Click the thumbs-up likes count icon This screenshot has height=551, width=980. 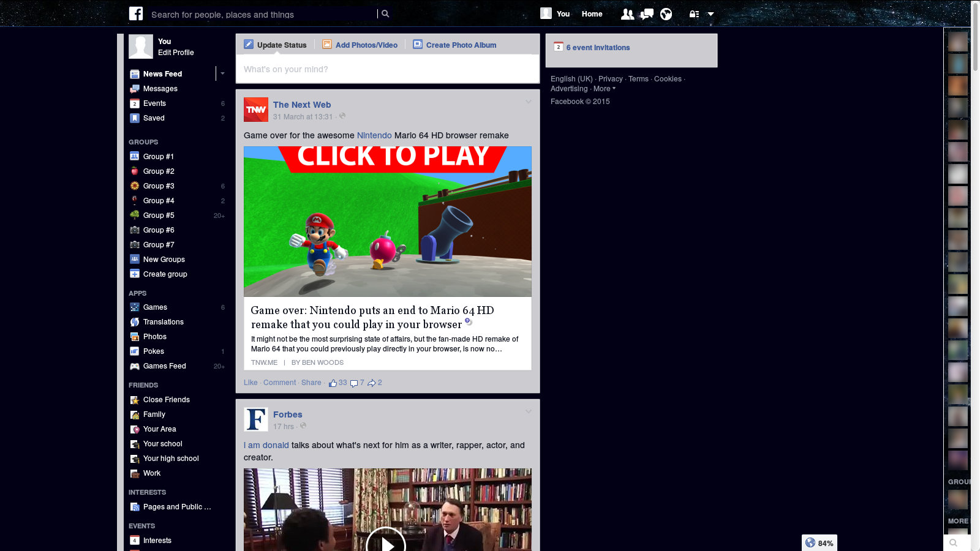[x=333, y=383]
